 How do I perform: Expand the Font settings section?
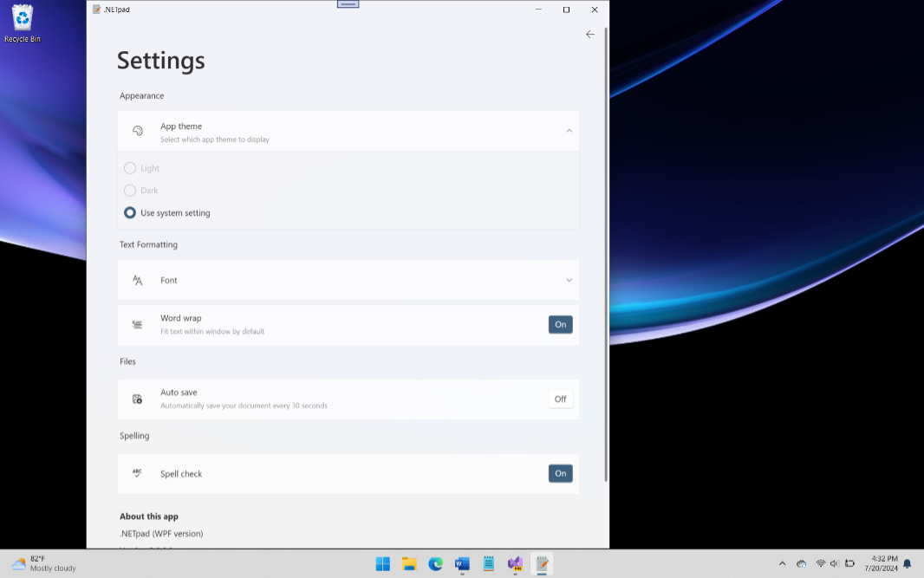click(x=569, y=281)
